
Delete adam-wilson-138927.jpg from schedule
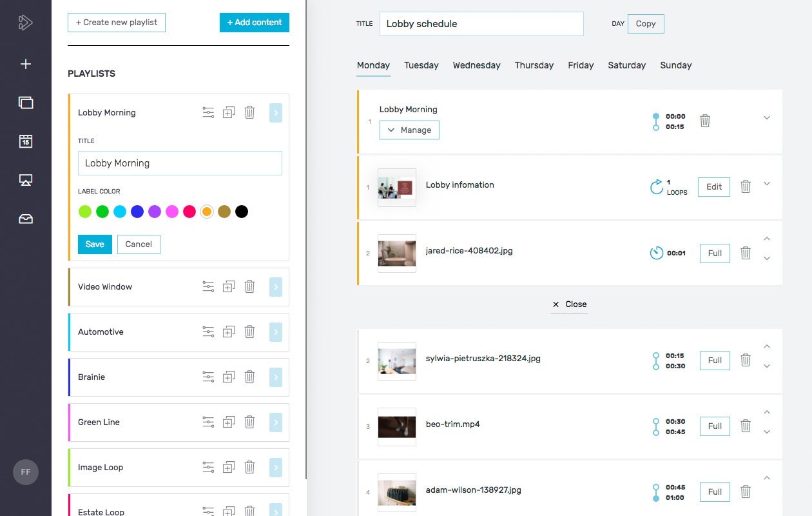pyautogui.click(x=746, y=491)
